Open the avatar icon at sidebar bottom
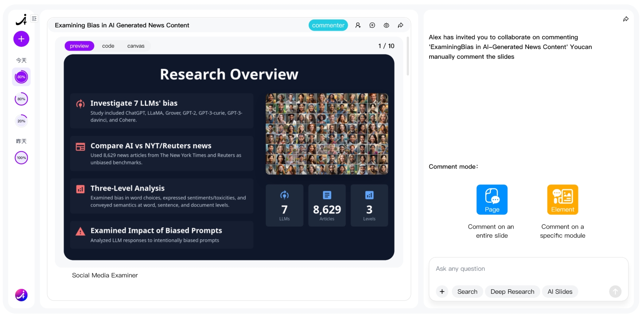This screenshot has width=644, height=316. (21, 295)
